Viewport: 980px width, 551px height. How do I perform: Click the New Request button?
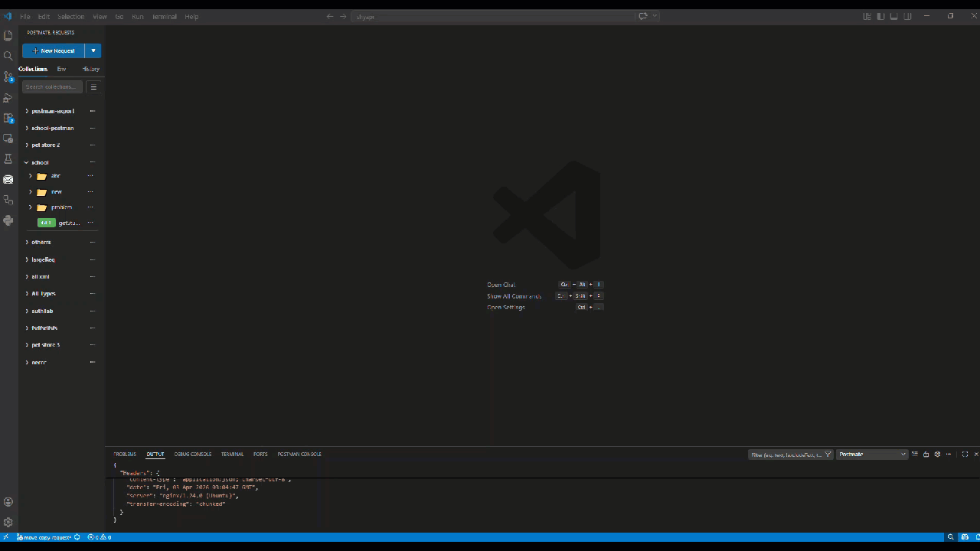54,51
